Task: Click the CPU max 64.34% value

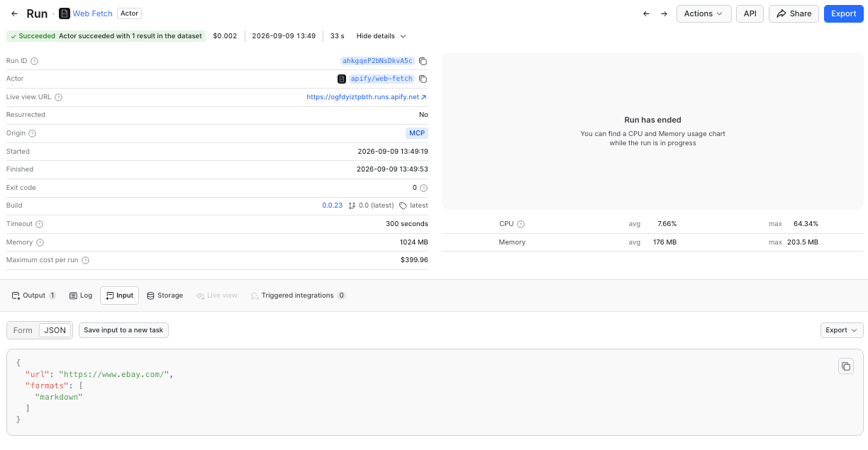Action: tap(806, 224)
